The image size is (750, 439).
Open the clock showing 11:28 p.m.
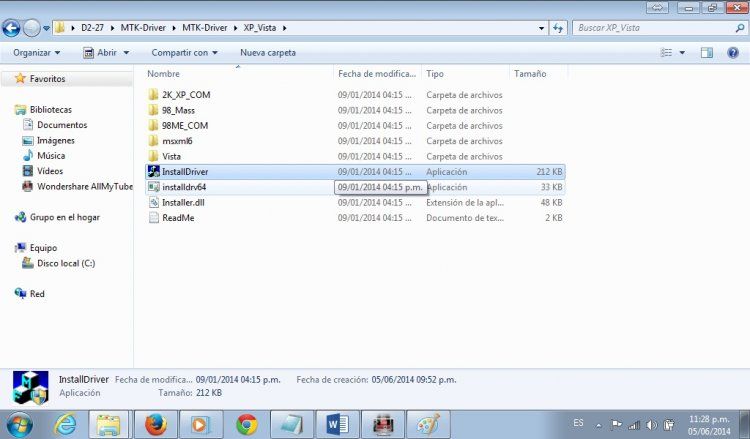[x=709, y=425]
